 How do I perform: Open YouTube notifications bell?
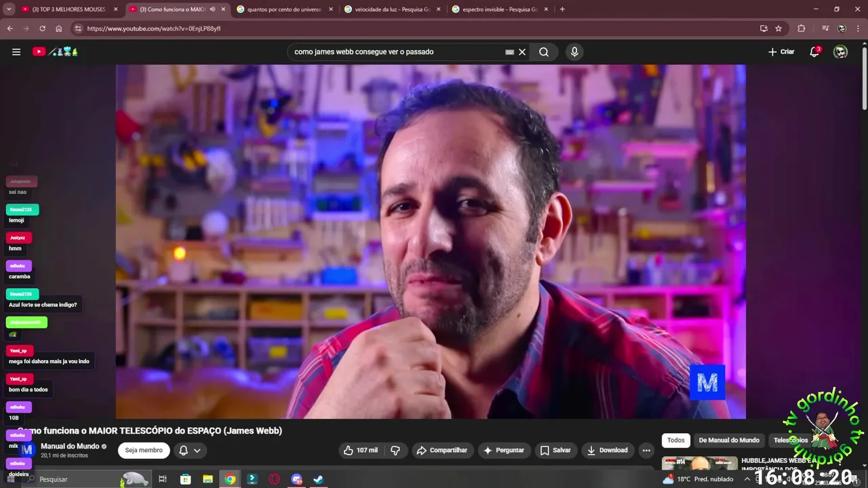click(815, 52)
